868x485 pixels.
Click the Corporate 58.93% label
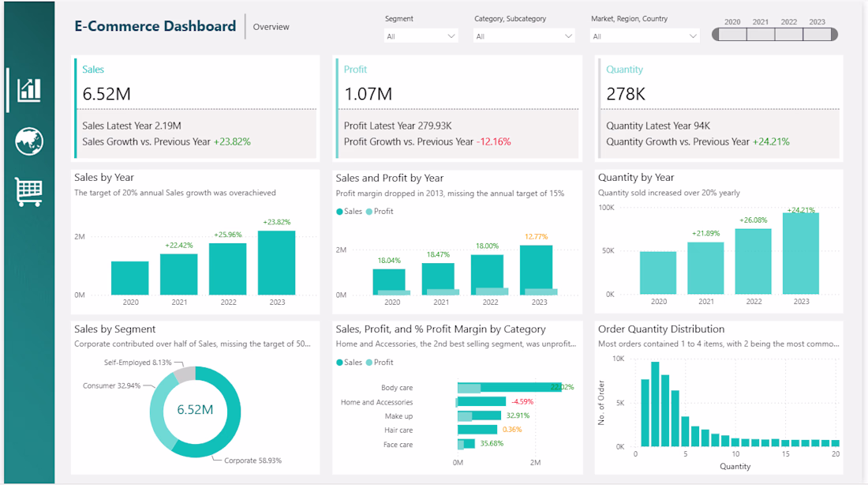[253, 461]
